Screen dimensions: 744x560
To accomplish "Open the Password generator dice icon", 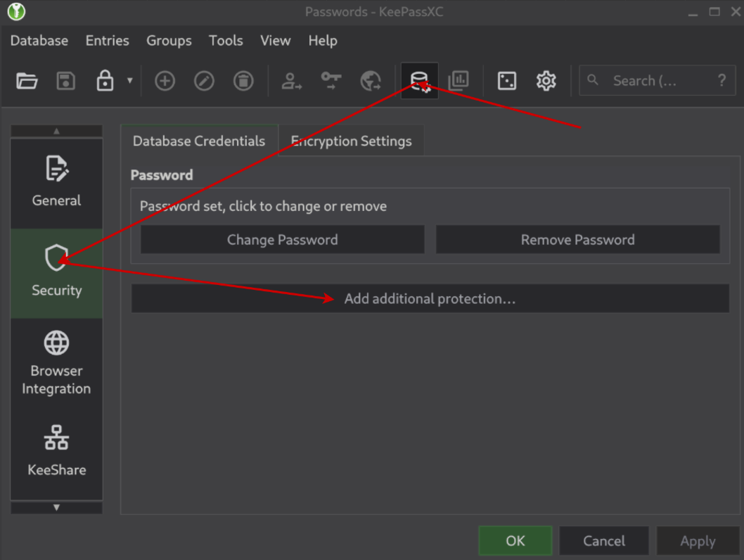I will (x=506, y=81).
